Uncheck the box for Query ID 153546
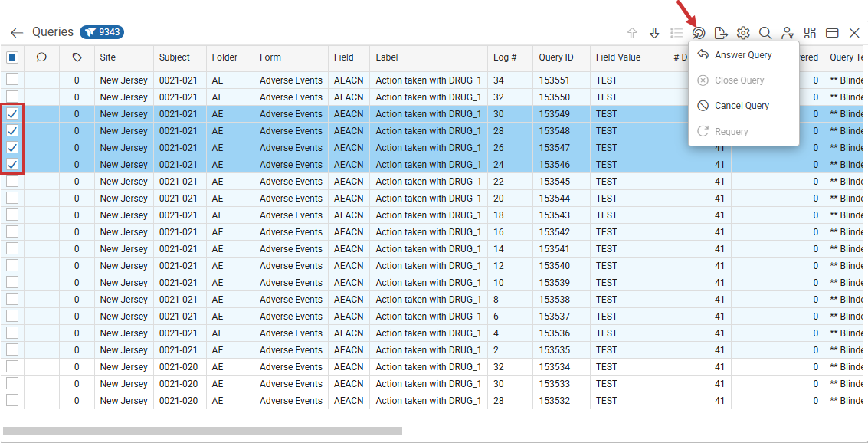This screenshot has width=868, height=443. pos(12,165)
